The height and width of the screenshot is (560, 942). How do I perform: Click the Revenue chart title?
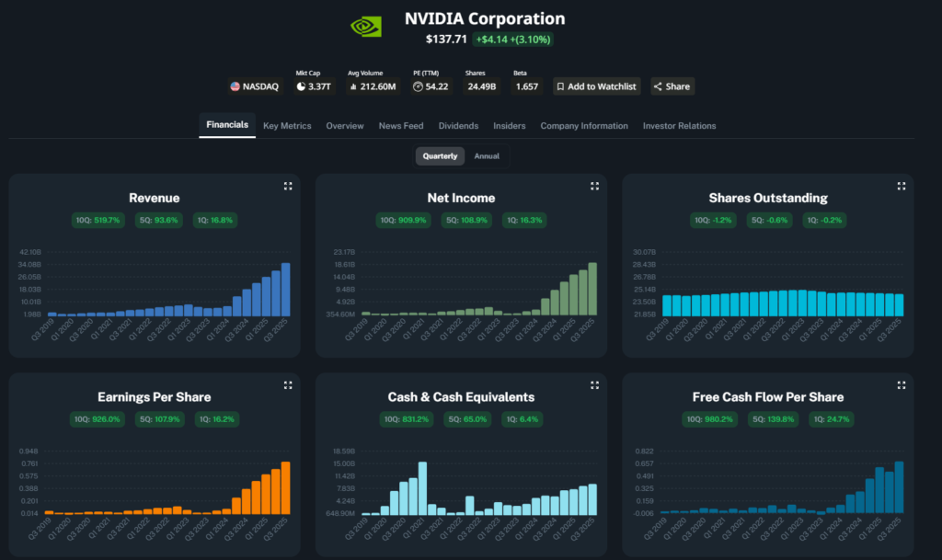155,198
